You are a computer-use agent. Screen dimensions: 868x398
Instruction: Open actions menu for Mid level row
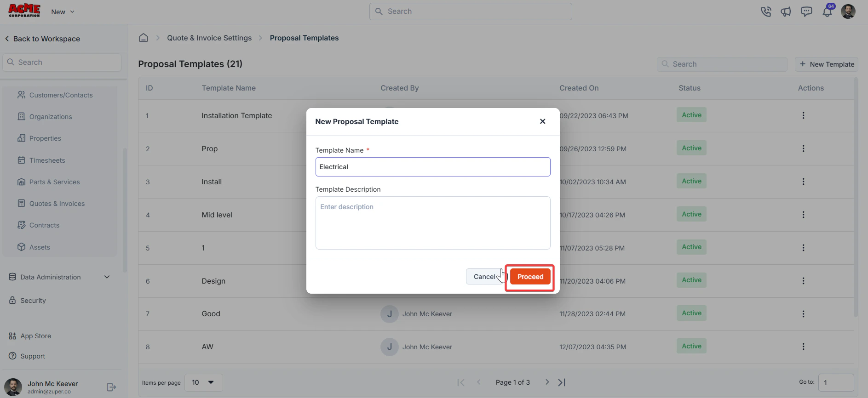pyautogui.click(x=803, y=215)
